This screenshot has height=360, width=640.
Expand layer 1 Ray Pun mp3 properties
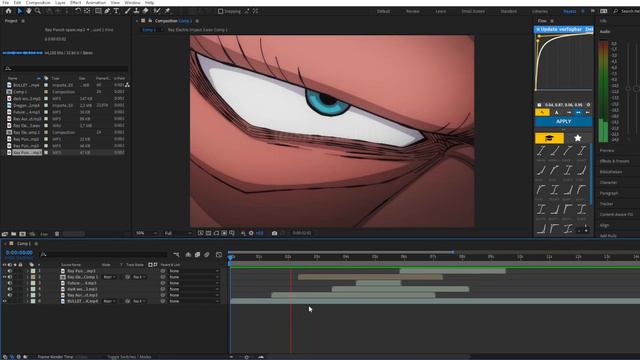tap(28, 271)
